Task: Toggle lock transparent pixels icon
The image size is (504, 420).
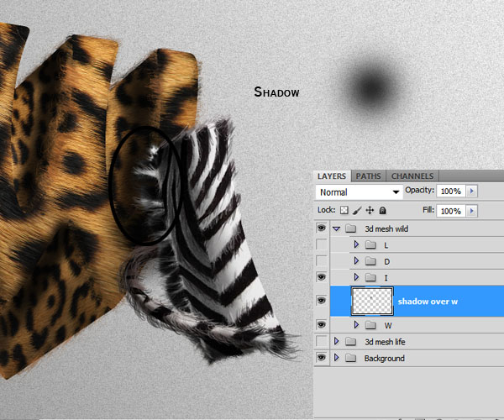Action: pyautogui.click(x=344, y=211)
